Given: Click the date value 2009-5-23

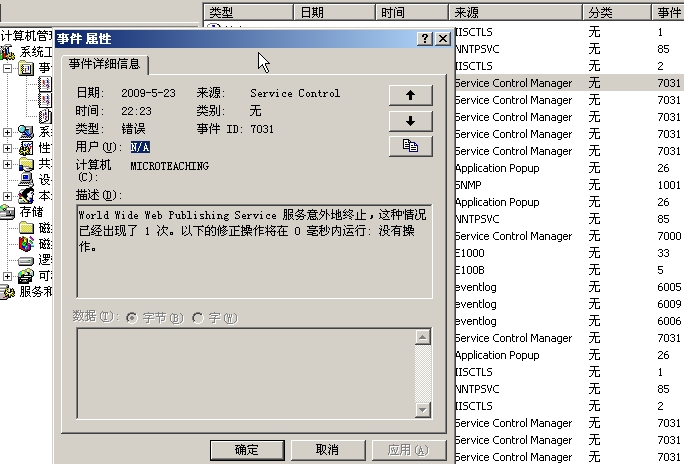Looking at the screenshot, I should (x=148, y=93).
